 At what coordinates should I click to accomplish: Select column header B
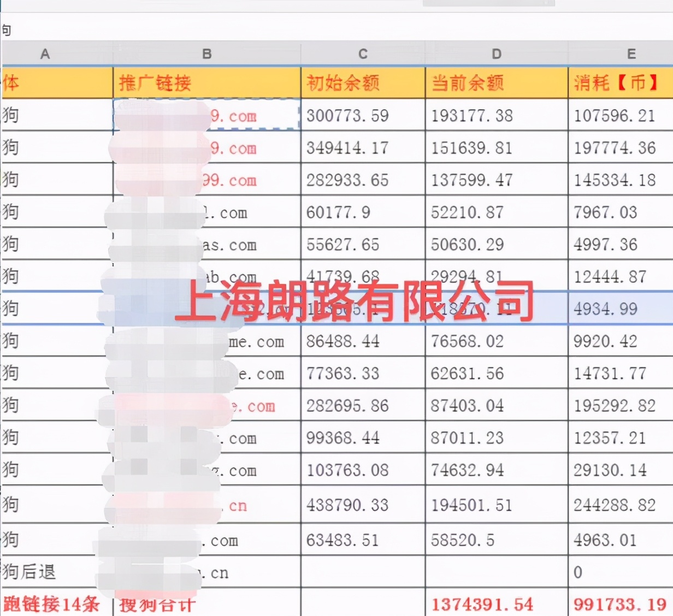coord(206,54)
